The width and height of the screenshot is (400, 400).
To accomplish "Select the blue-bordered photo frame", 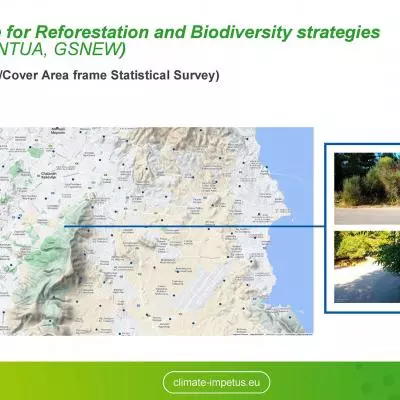I will [362, 228].
